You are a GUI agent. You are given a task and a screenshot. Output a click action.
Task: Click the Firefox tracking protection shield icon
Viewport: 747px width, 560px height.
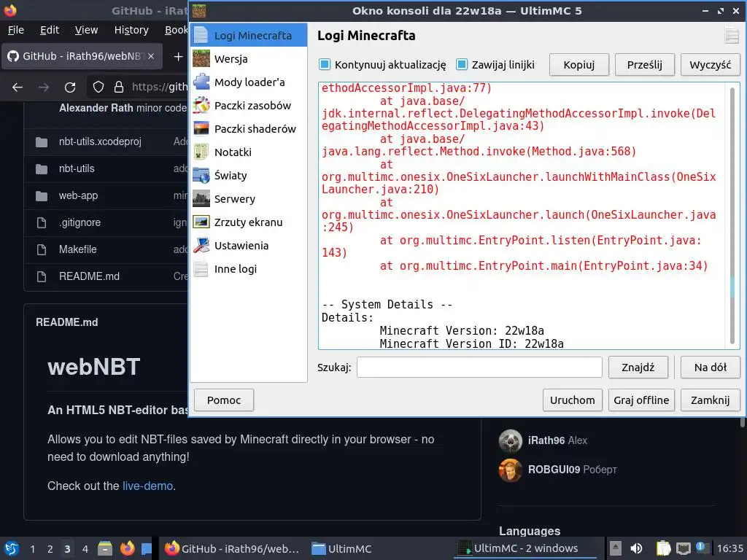pyautogui.click(x=98, y=87)
